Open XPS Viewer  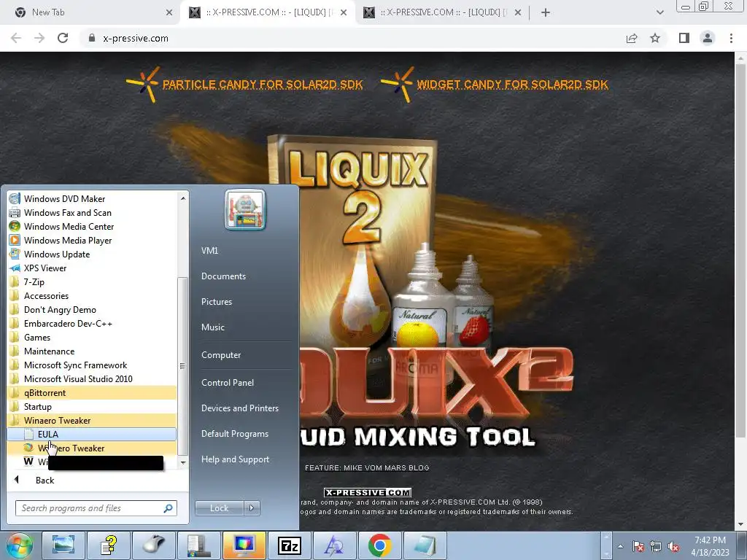92,268
